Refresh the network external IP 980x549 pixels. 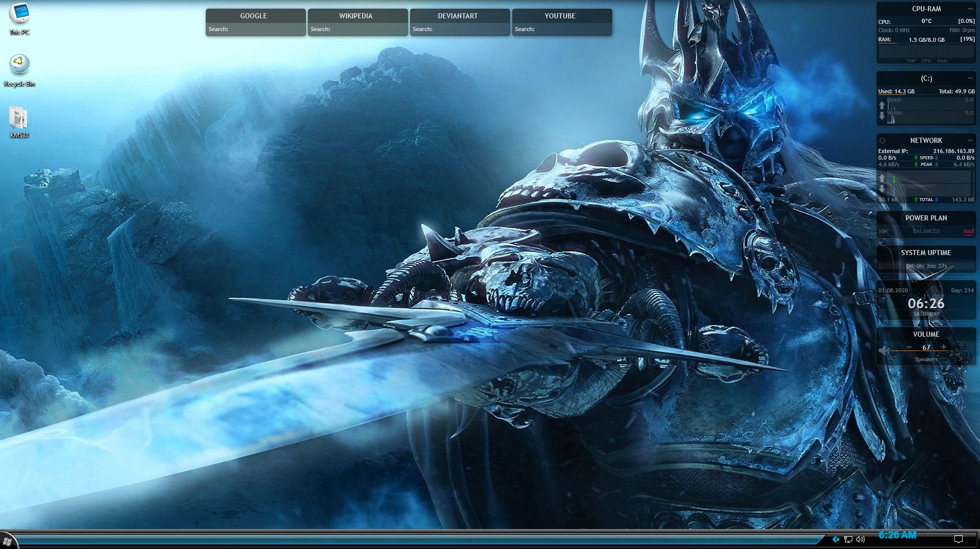(x=882, y=140)
